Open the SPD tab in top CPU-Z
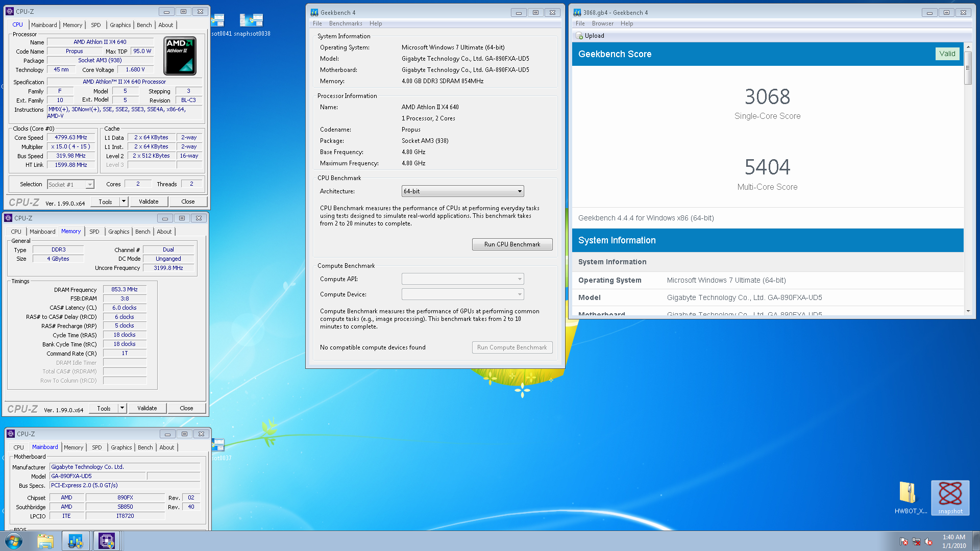The image size is (980, 551). [95, 25]
